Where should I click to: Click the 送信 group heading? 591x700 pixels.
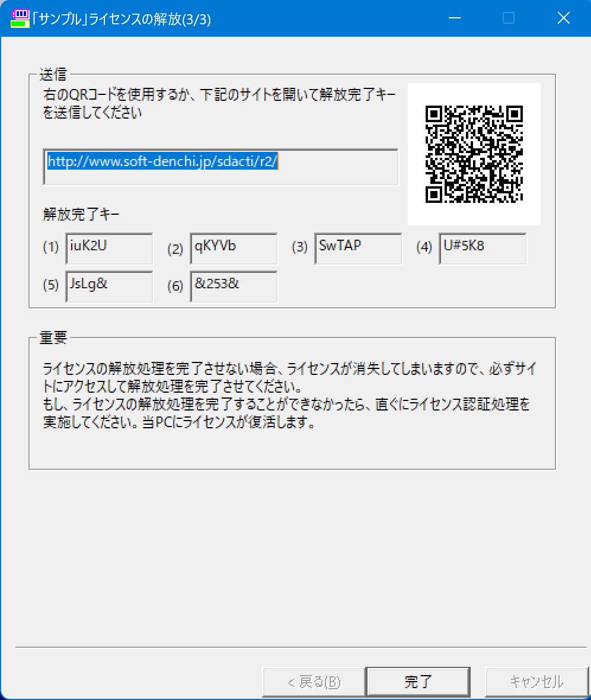point(53,74)
